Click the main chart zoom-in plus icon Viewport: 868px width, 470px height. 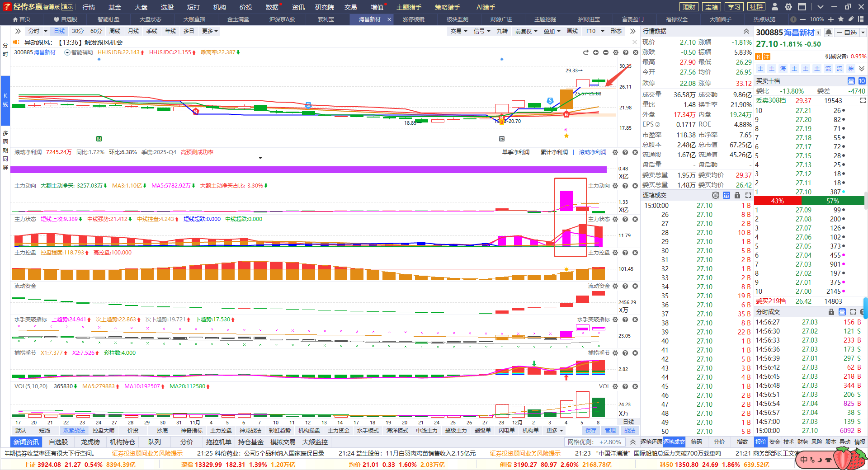tap(596, 52)
